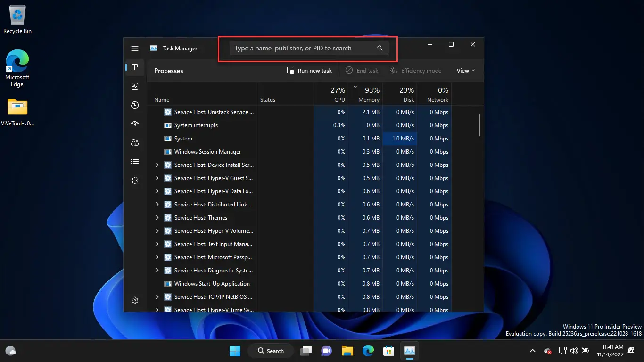The image size is (644, 362).
Task: Expand Service Host: Diagnostic System row
Action: [157, 271]
